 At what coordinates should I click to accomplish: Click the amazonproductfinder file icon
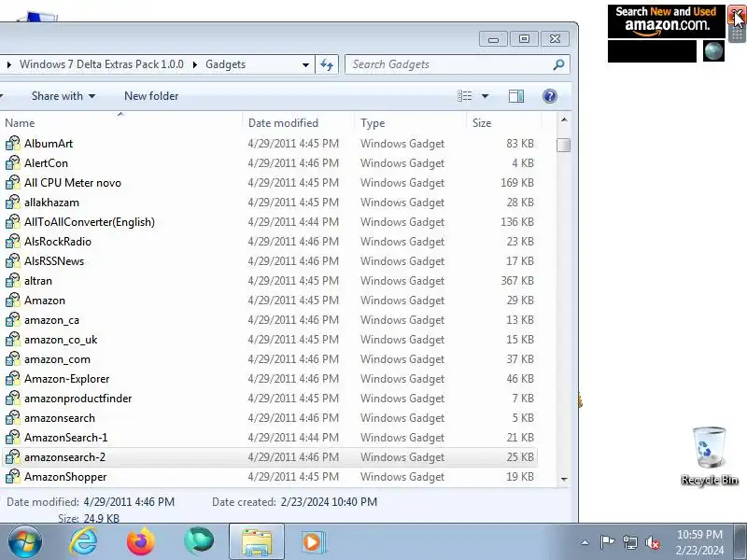pyautogui.click(x=13, y=399)
